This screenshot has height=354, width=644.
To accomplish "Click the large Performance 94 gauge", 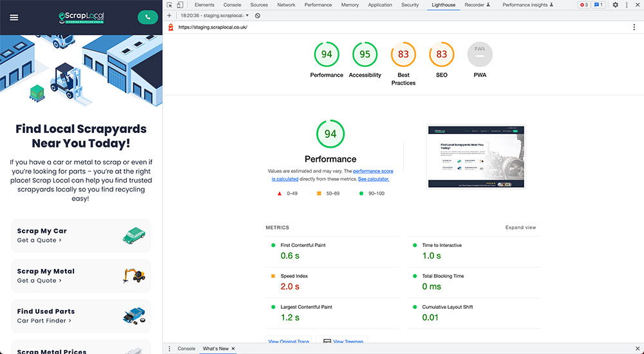I will tap(330, 134).
